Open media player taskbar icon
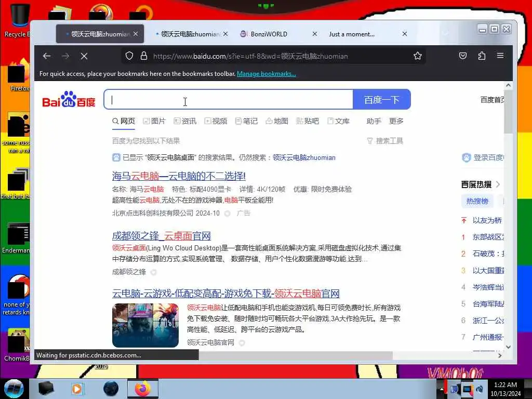Image resolution: width=532 pixels, height=399 pixels. pos(77,389)
